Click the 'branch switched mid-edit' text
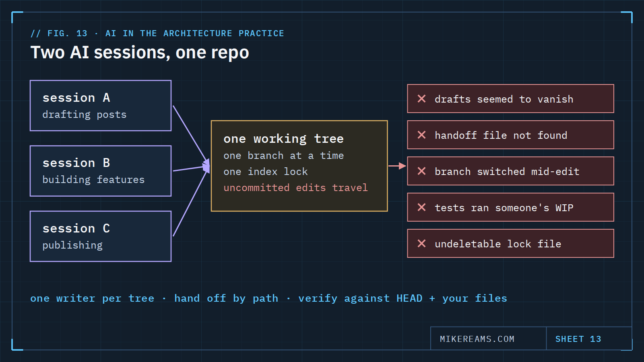 [507, 172]
